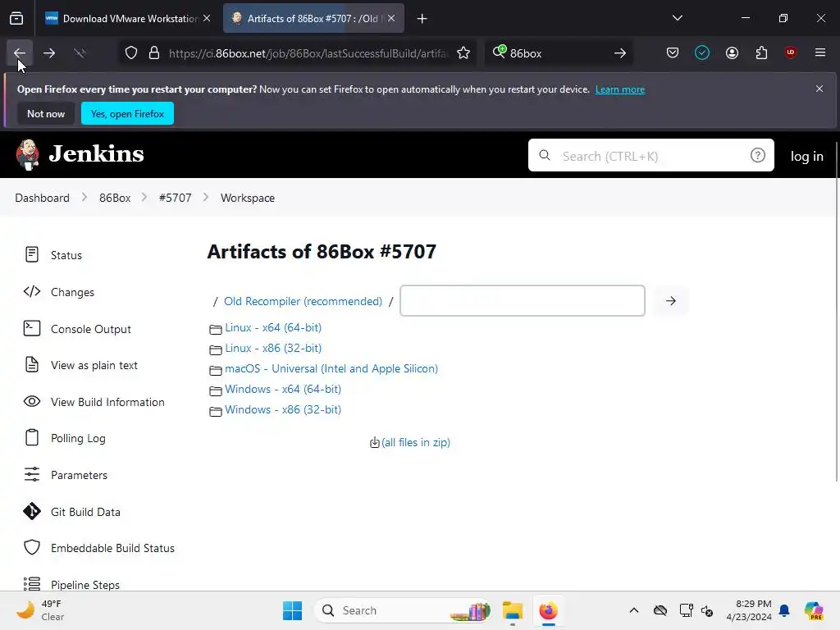
Task: Open the Old Recompiler (recommended) link
Action: 304,301
